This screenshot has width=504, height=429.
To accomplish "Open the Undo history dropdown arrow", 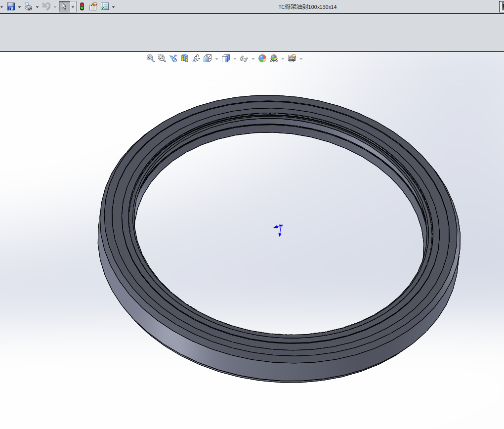I will (55, 7).
